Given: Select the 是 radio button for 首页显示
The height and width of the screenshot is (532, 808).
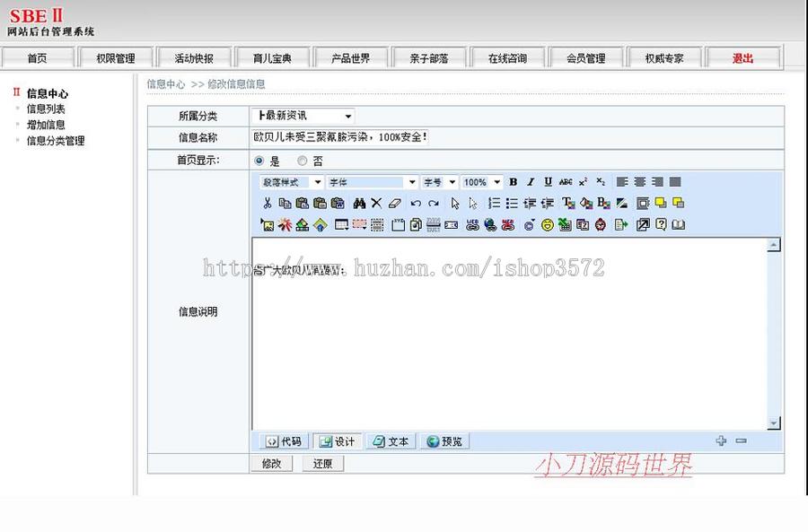Looking at the screenshot, I should click(x=260, y=161).
